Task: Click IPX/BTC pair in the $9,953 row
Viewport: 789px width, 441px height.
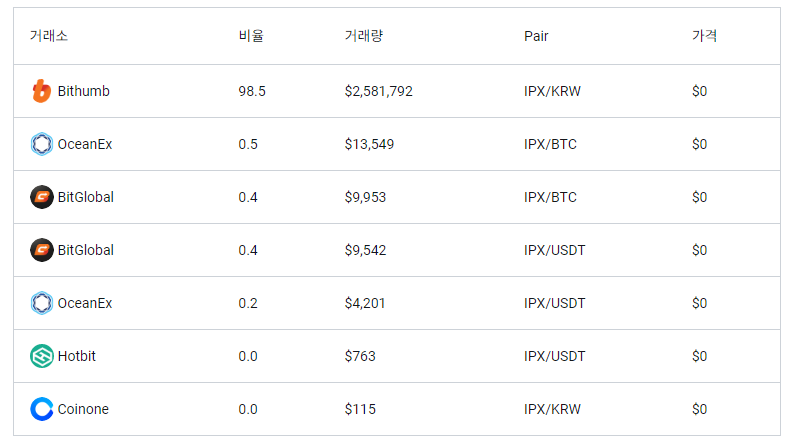Action: click(x=550, y=197)
